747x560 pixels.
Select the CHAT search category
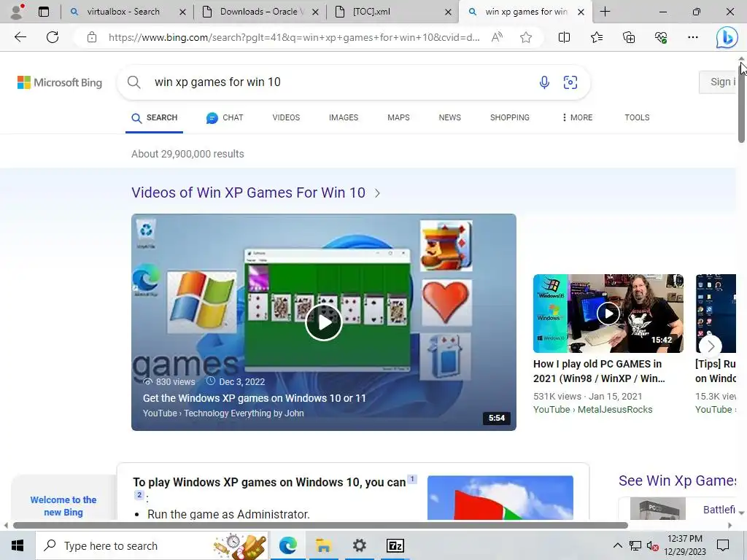tap(225, 117)
